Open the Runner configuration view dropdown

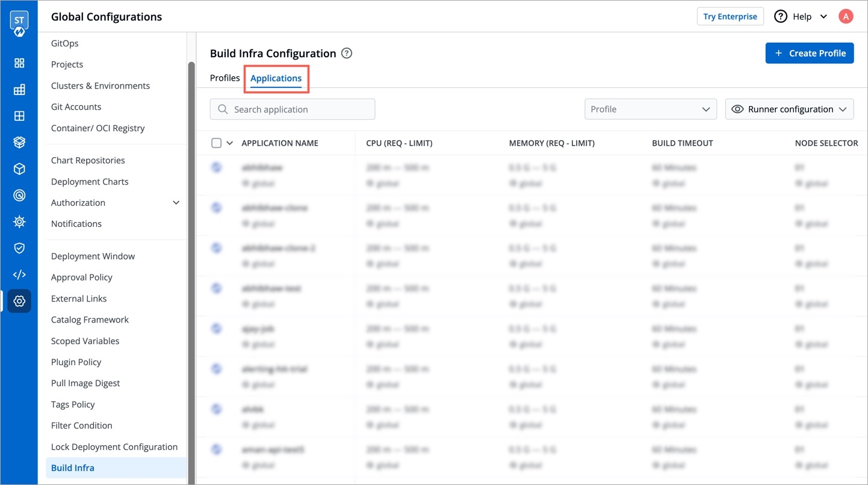[789, 110]
